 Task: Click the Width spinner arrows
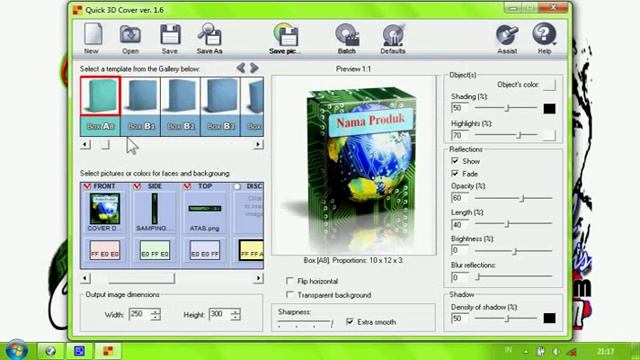pyautogui.click(x=156, y=314)
